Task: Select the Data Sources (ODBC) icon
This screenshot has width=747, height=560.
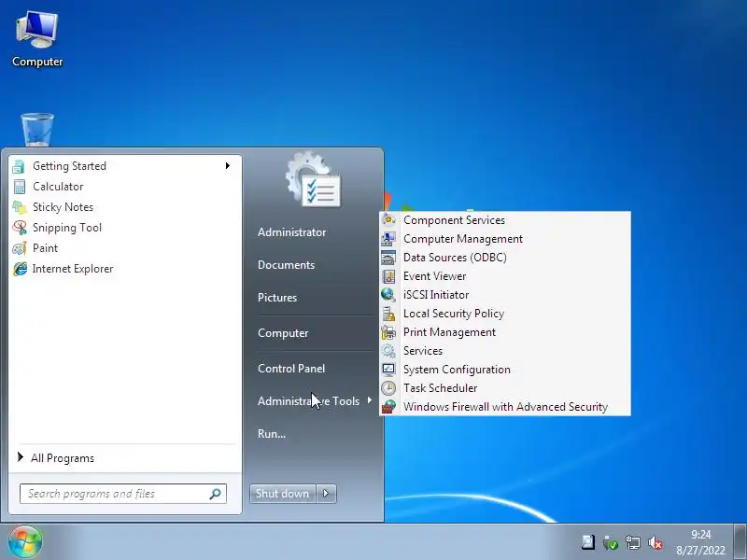Action: pyautogui.click(x=388, y=258)
